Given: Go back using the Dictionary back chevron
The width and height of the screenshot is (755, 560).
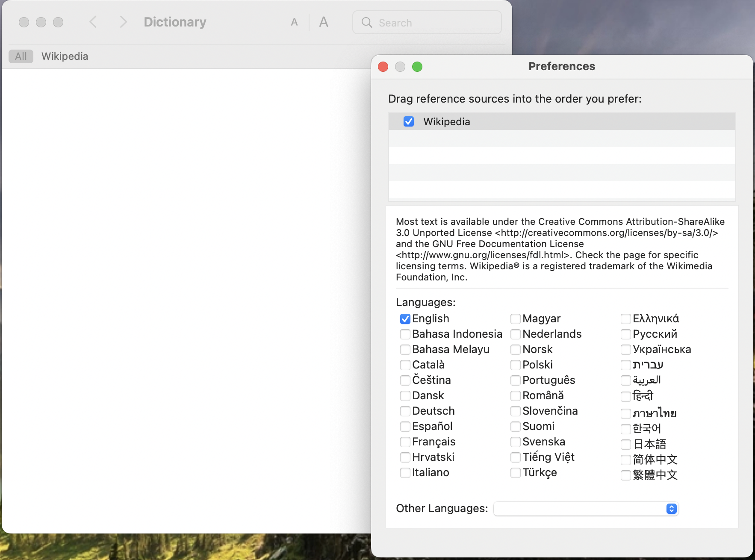Looking at the screenshot, I should pyautogui.click(x=93, y=22).
